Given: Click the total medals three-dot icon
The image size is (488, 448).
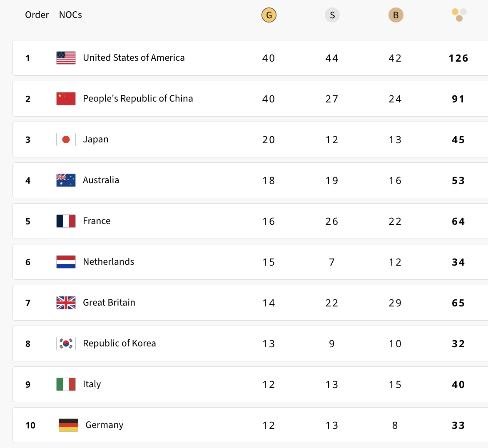Looking at the screenshot, I should (459, 15).
